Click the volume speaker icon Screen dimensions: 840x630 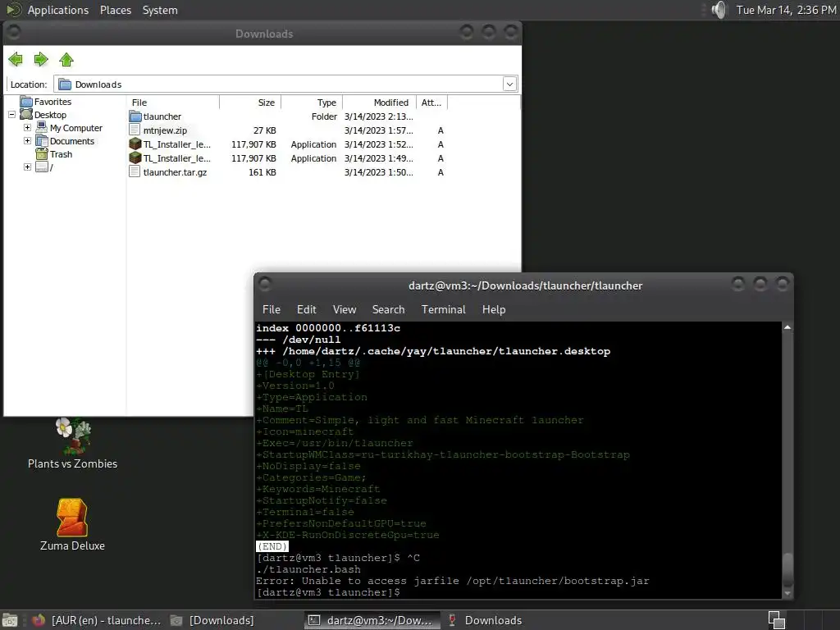pyautogui.click(x=719, y=10)
